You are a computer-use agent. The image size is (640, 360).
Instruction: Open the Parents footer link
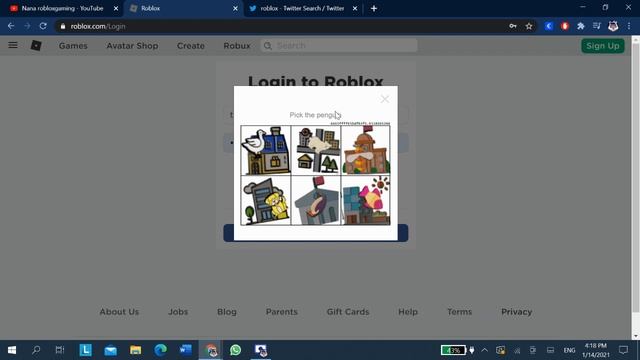coord(282,312)
